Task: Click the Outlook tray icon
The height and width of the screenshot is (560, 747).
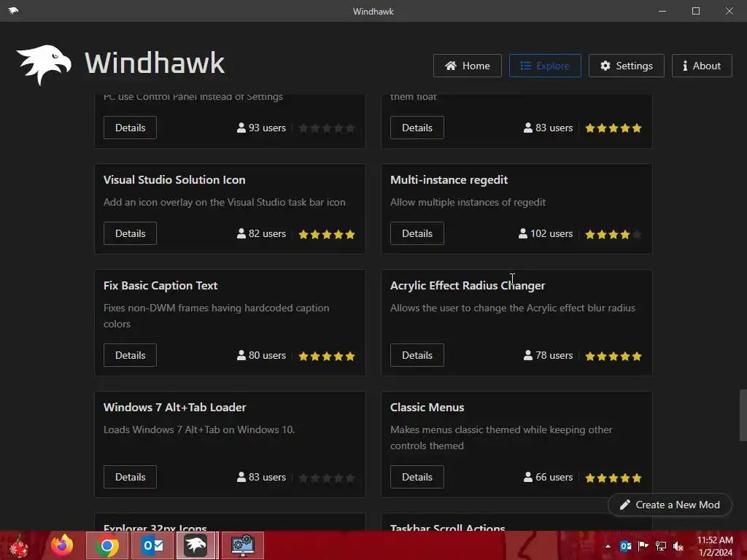Action: pos(625,546)
